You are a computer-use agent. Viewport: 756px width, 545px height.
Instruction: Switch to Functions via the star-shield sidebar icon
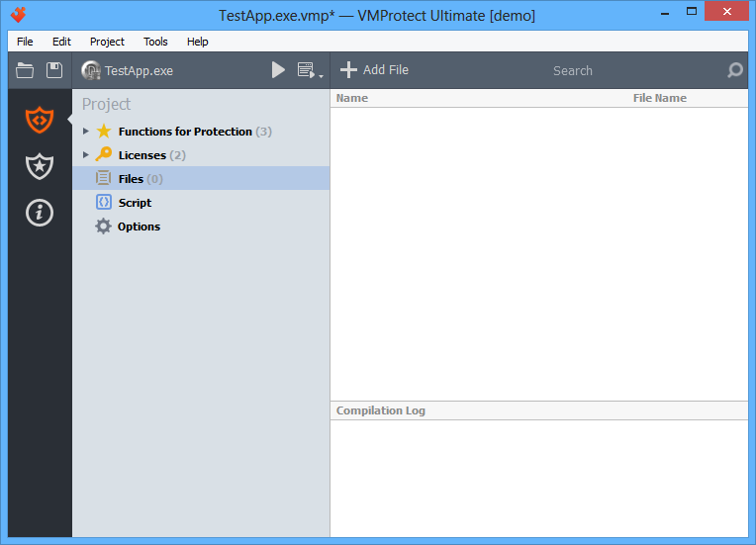(x=40, y=166)
